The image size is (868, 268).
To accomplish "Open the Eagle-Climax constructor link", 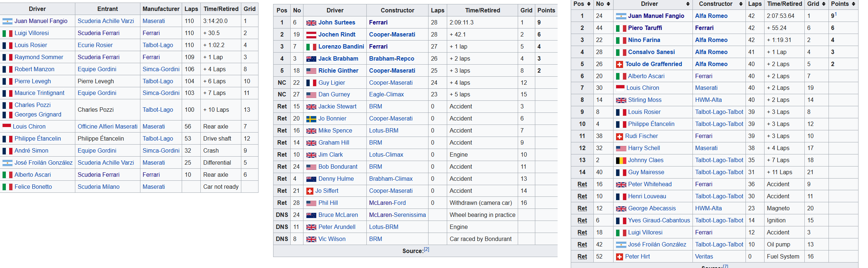I will (386, 95).
